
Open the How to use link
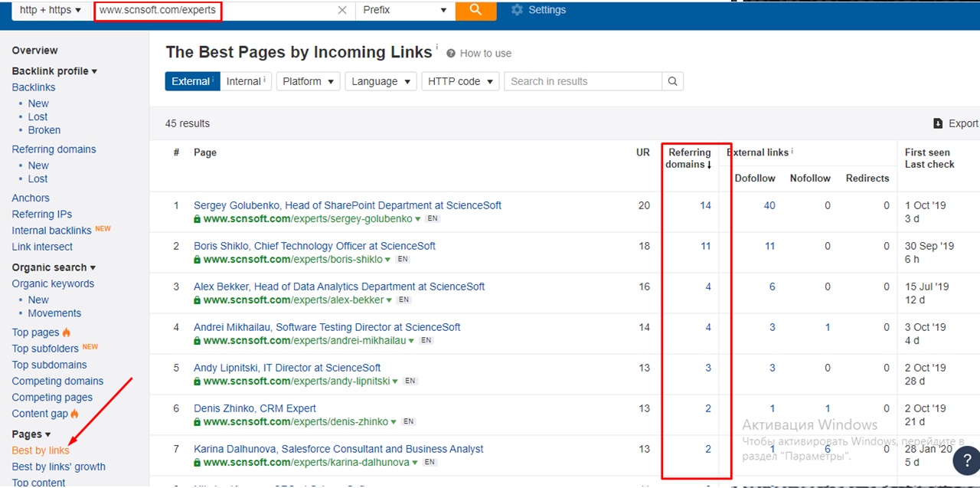point(485,53)
